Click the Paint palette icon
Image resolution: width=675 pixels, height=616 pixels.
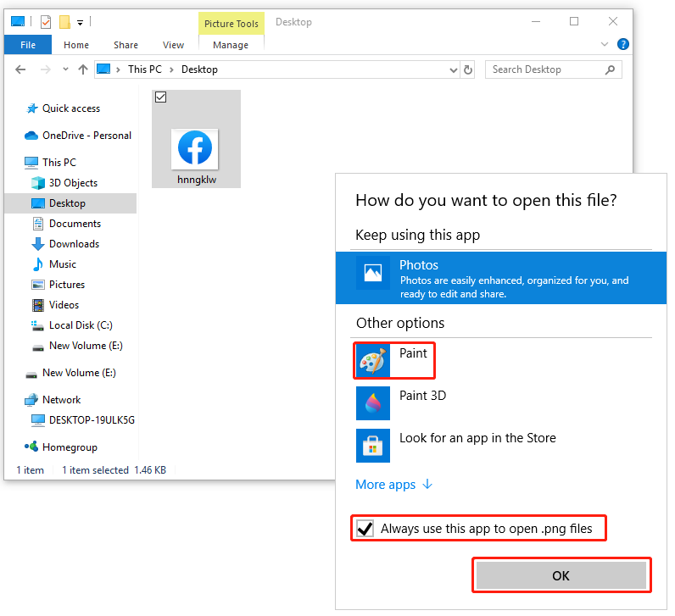(373, 361)
